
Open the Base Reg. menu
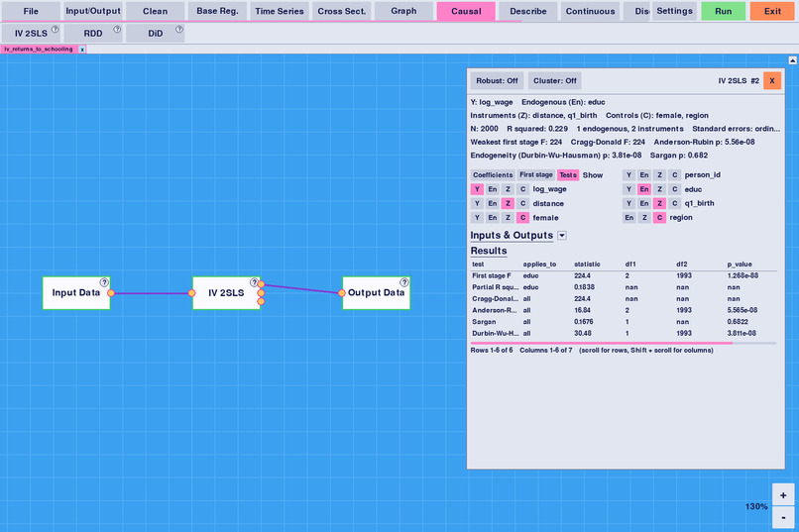tap(217, 11)
